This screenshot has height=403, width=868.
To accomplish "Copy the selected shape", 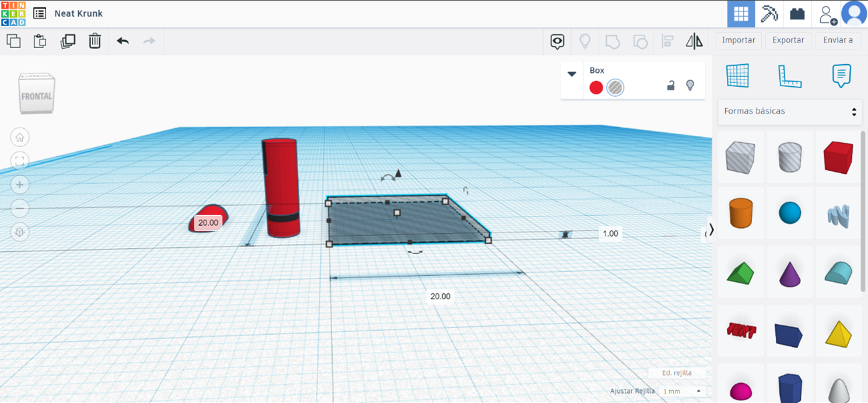I will 14,41.
